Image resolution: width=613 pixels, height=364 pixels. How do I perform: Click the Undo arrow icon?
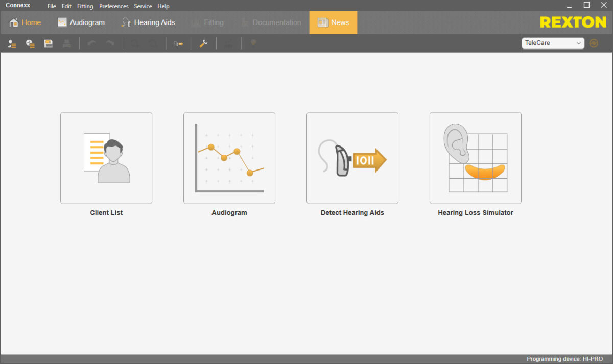(91, 43)
